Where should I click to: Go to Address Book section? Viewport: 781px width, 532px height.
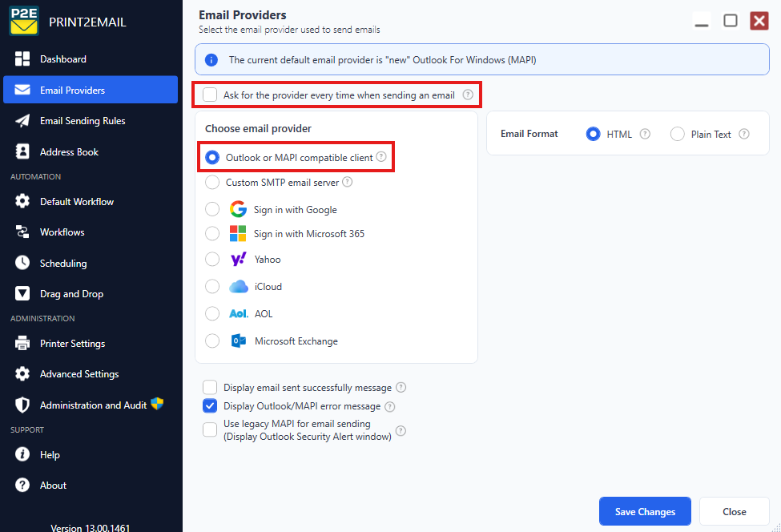pyautogui.click(x=91, y=151)
